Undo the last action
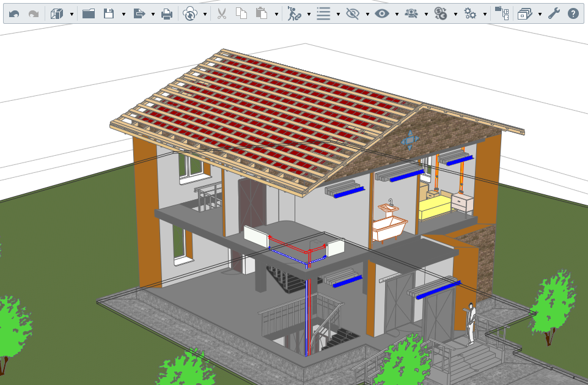 point(14,14)
